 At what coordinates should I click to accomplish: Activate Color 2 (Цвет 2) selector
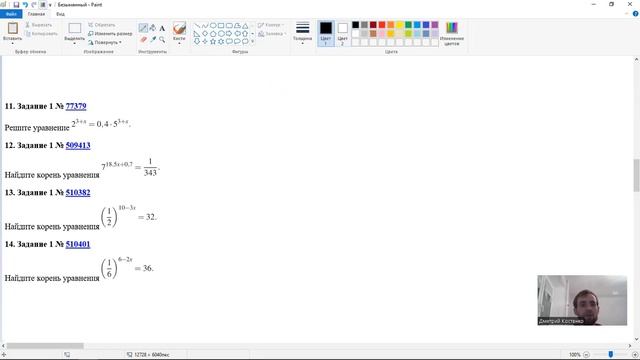pos(342,33)
